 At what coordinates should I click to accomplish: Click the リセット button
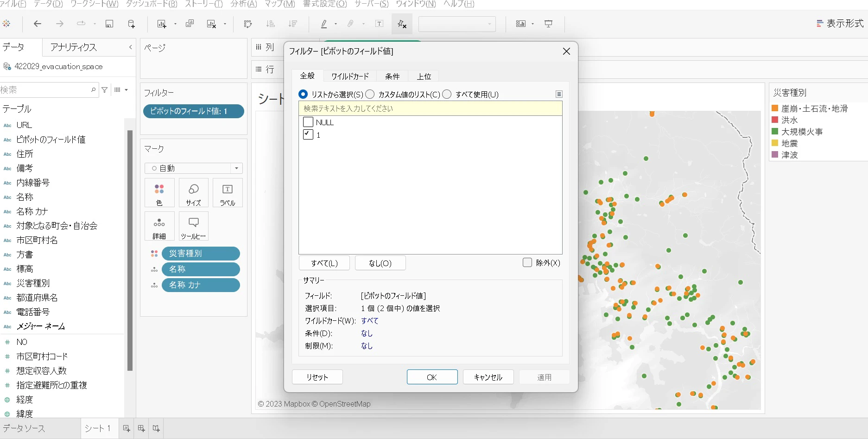[317, 377]
